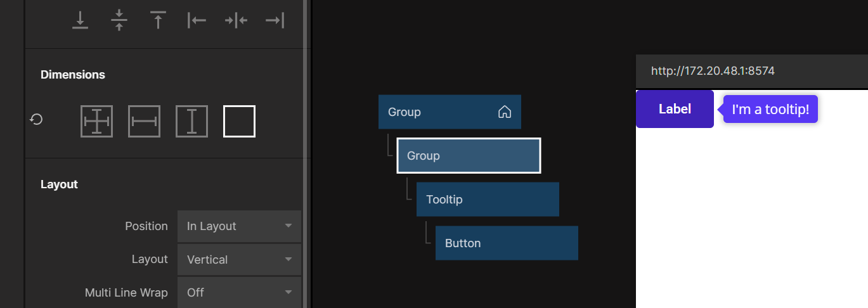Click the home icon on the root Group
This screenshot has width=868, height=308.
click(x=505, y=112)
